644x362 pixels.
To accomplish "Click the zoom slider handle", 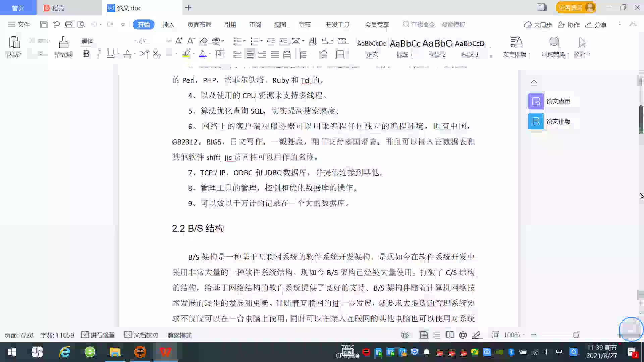I will coord(576,335).
